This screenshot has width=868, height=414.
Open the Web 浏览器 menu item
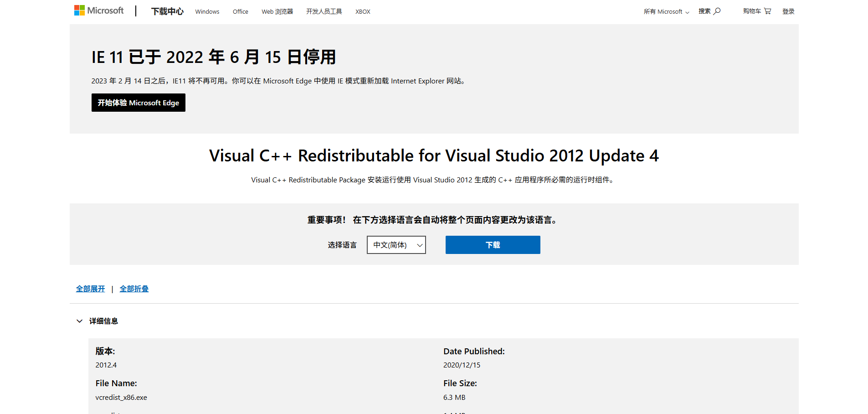[x=277, y=11]
